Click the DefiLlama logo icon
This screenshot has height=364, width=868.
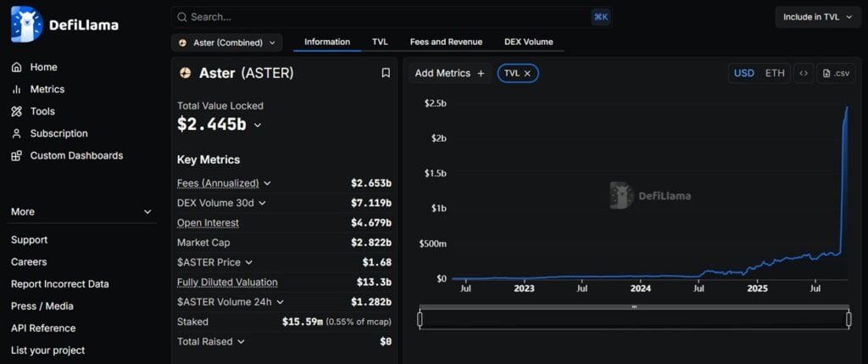tap(26, 25)
